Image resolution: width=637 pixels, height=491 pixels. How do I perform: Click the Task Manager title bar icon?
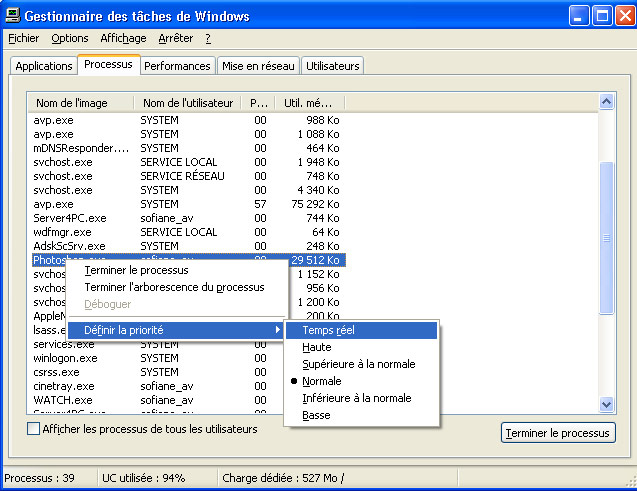tap(12, 16)
